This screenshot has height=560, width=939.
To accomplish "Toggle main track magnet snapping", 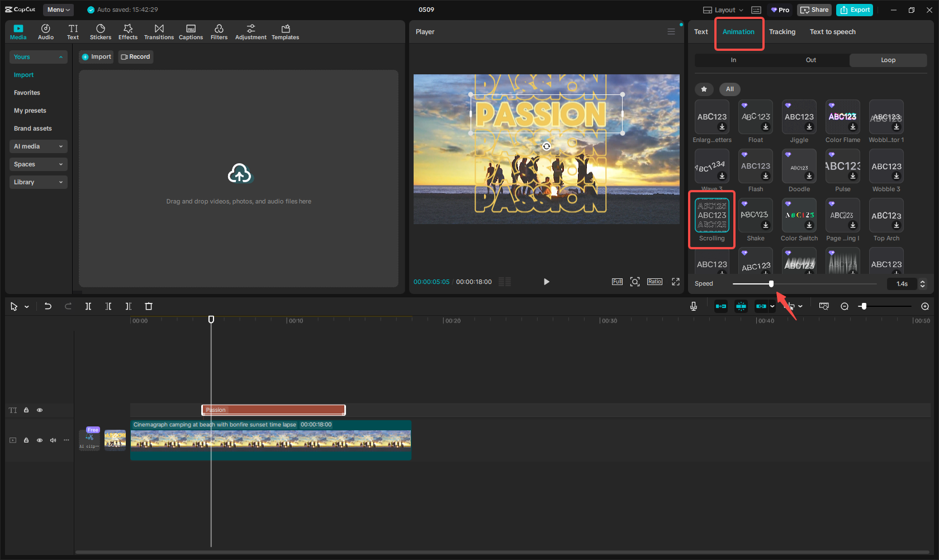I will click(721, 306).
